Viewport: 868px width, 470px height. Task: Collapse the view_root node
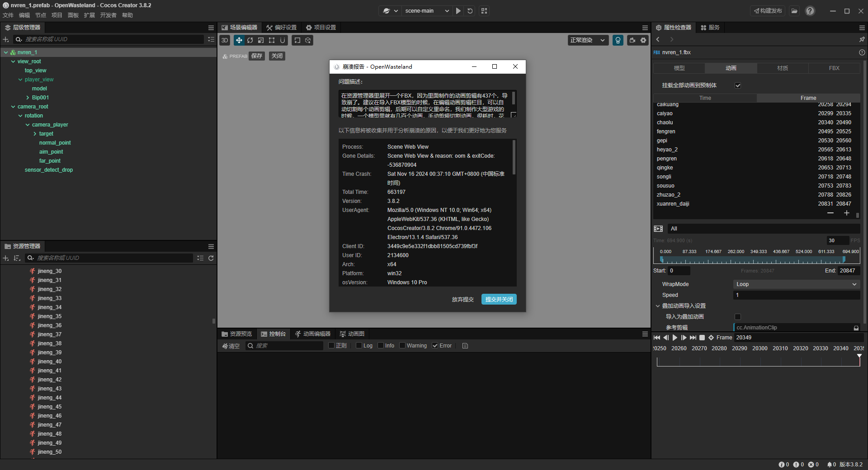pos(13,61)
